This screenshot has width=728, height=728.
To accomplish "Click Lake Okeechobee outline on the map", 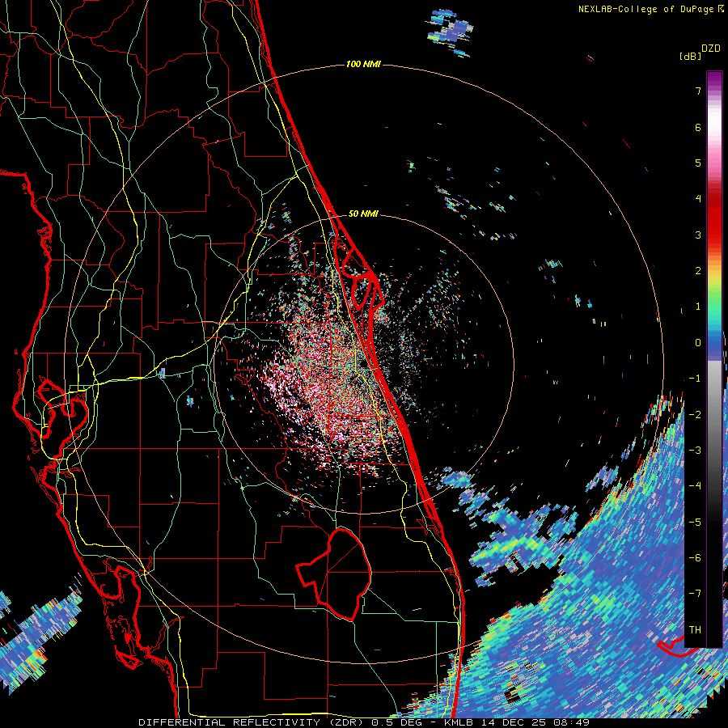I will (x=333, y=574).
